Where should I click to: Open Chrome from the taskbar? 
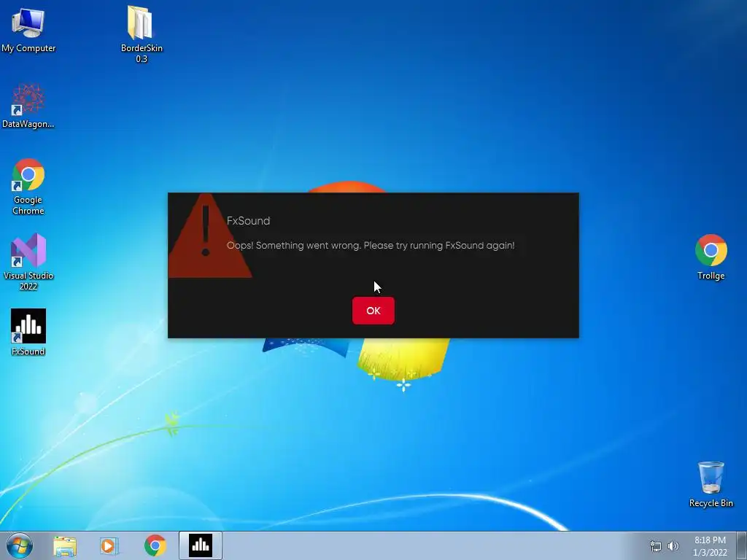[x=155, y=545]
